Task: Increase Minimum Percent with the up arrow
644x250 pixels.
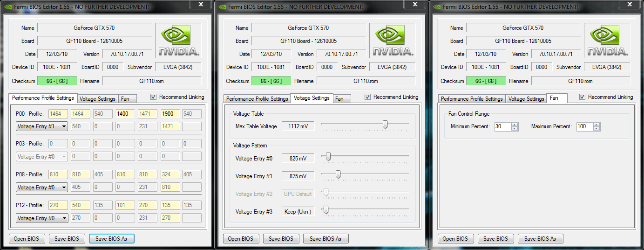Action: [515, 125]
